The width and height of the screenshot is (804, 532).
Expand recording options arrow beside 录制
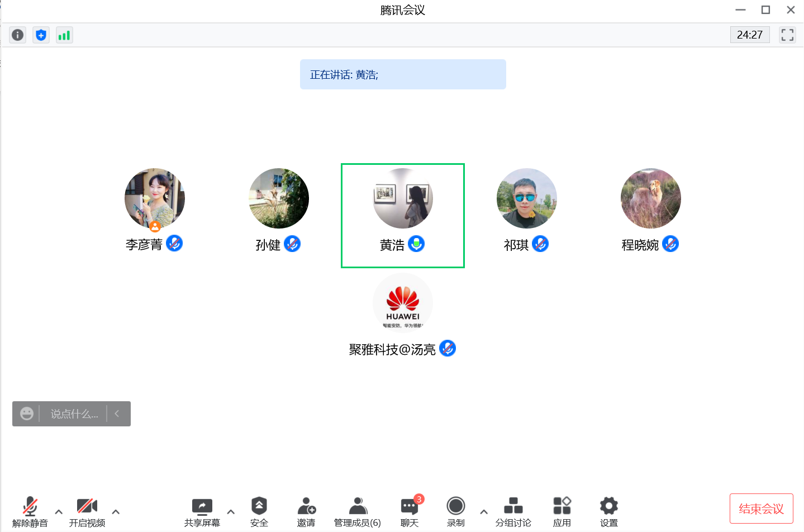pyautogui.click(x=484, y=511)
